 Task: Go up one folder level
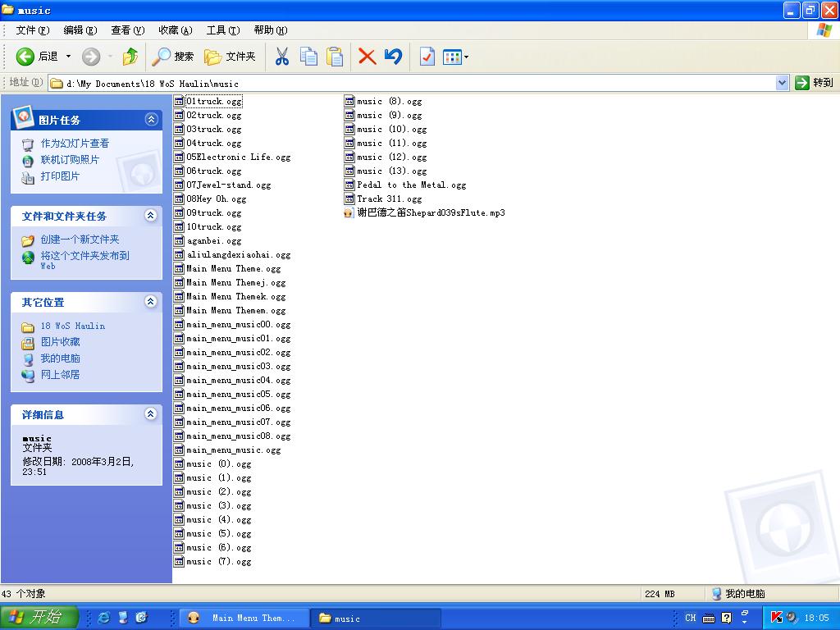[x=130, y=57]
